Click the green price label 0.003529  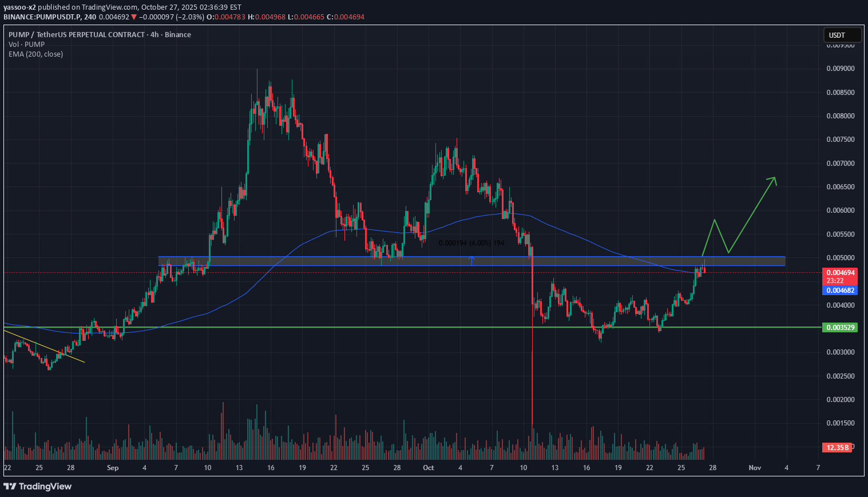[x=841, y=328]
